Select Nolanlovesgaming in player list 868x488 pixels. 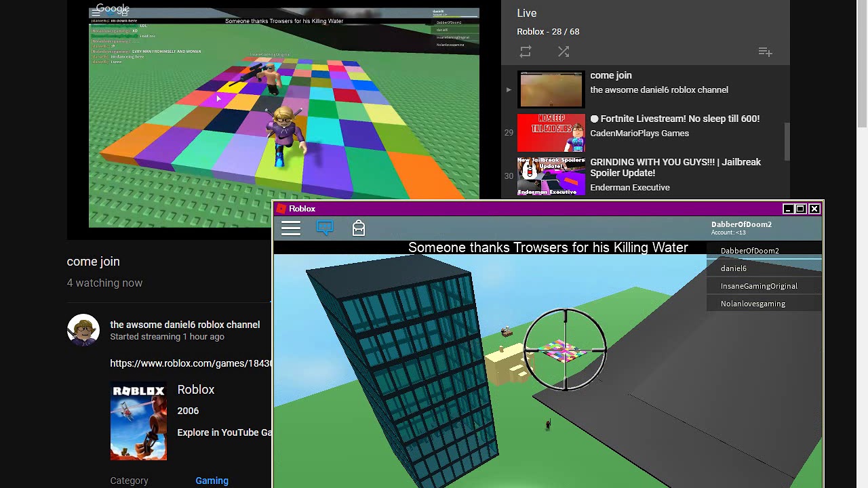click(x=764, y=304)
